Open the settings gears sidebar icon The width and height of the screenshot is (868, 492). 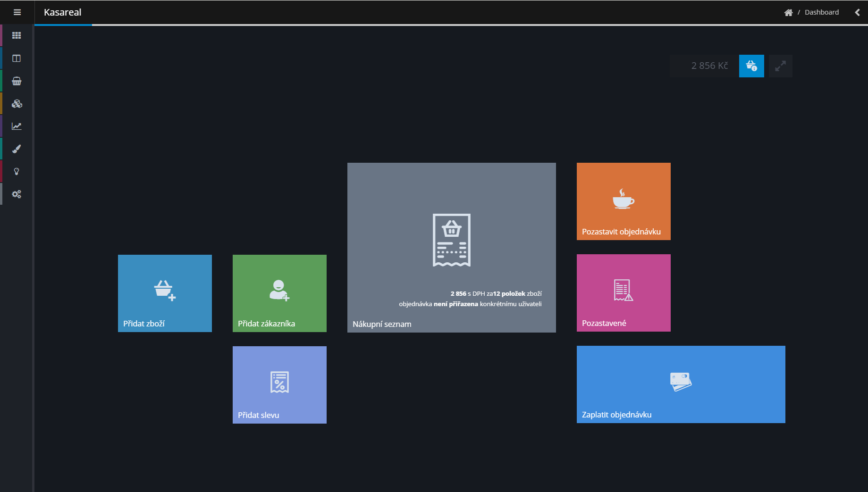point(17,194)
